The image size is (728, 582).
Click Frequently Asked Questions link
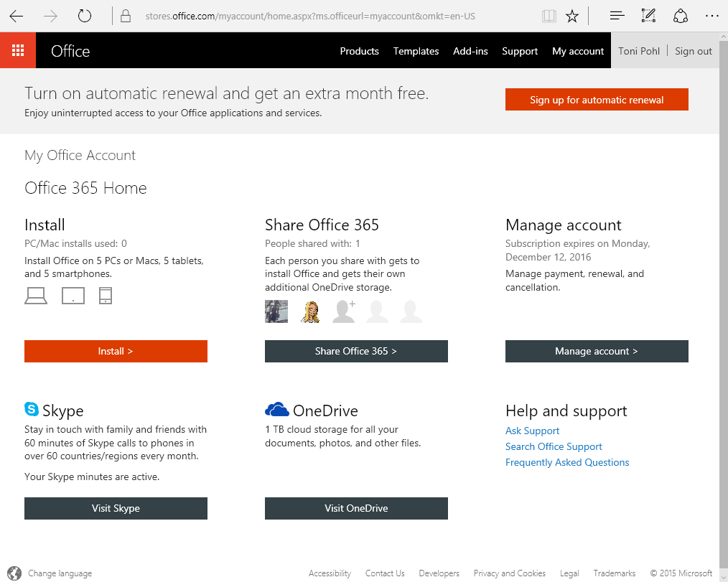[x=567, y=462]
